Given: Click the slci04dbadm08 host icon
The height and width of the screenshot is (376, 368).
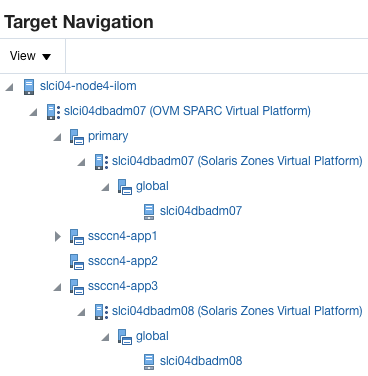Looking at the screenshot, I should pos(149,362).
